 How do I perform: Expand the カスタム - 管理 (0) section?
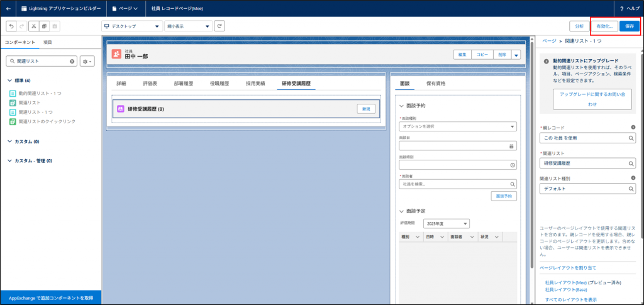click(x=9, y=160)
